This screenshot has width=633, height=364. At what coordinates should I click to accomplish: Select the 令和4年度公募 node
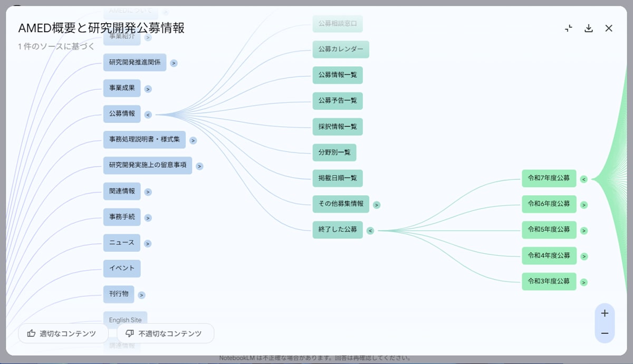click(x=549, y=255)
